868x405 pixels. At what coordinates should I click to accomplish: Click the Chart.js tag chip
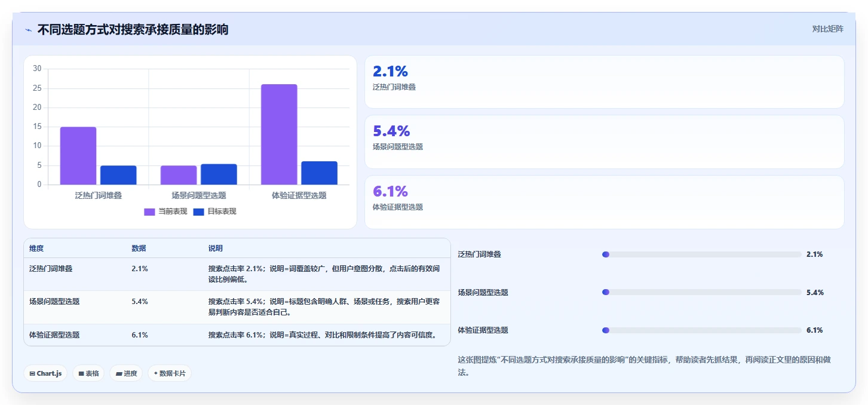tap(46, 373)
